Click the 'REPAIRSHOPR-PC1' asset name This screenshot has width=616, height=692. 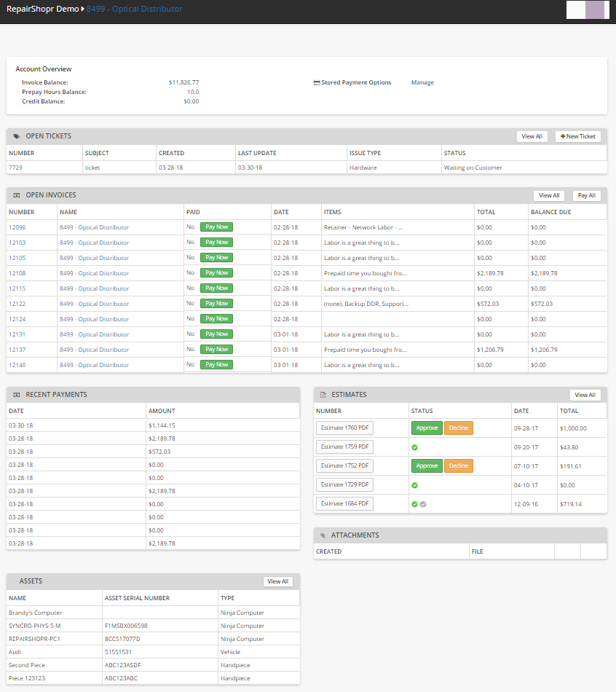tap(34, 639)
